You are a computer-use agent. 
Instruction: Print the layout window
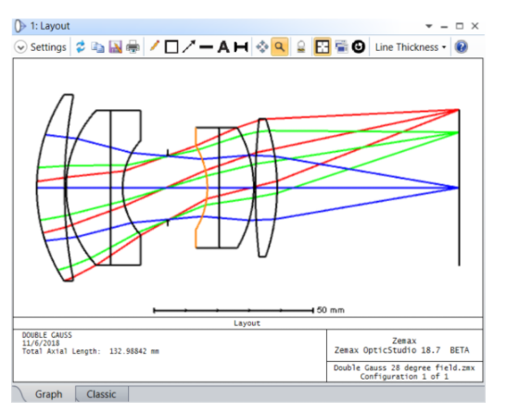[x=133, y=47]
